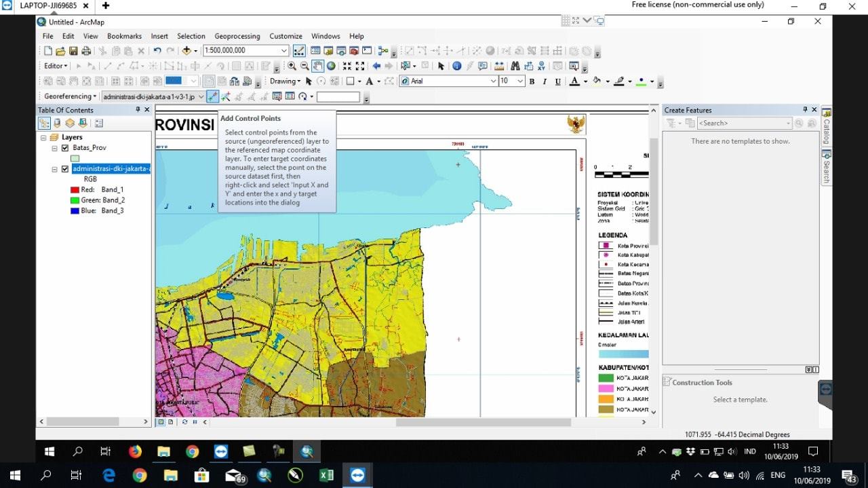Pause map drawing at bottom of map

(x=195, y=421)
